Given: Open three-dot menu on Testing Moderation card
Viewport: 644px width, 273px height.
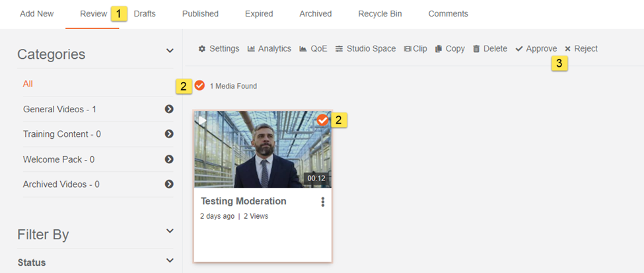Looking at the screenshot, I should (x=322, y=202).
